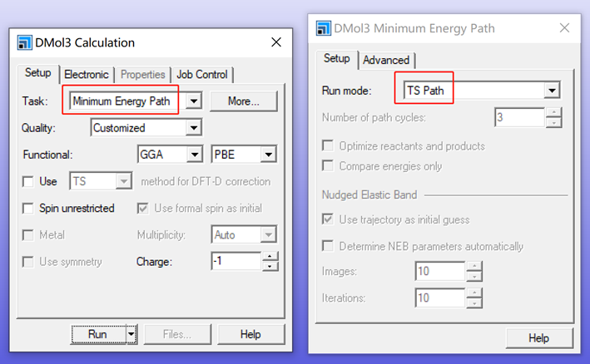Expand the Quality dropdown
This screenshot has width=590, height=364.
coord(193,128)
